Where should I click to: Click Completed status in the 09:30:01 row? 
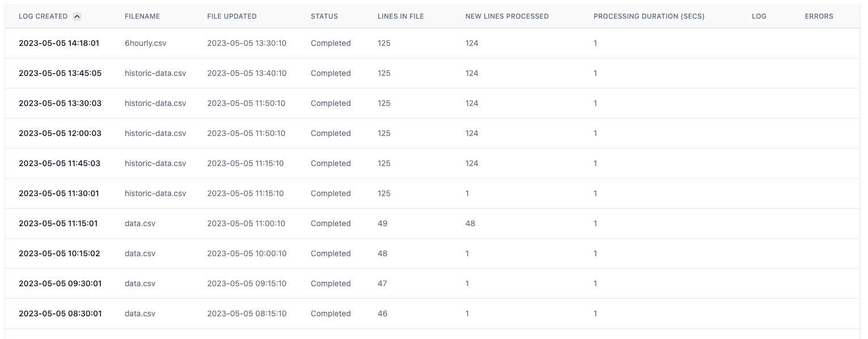point(331,283)
